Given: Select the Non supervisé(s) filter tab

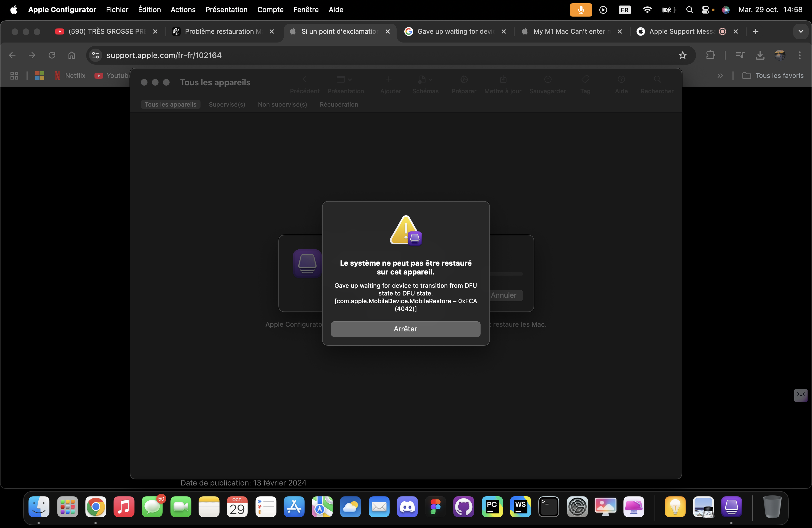Looking at the screenshot, I should (282, 104).
